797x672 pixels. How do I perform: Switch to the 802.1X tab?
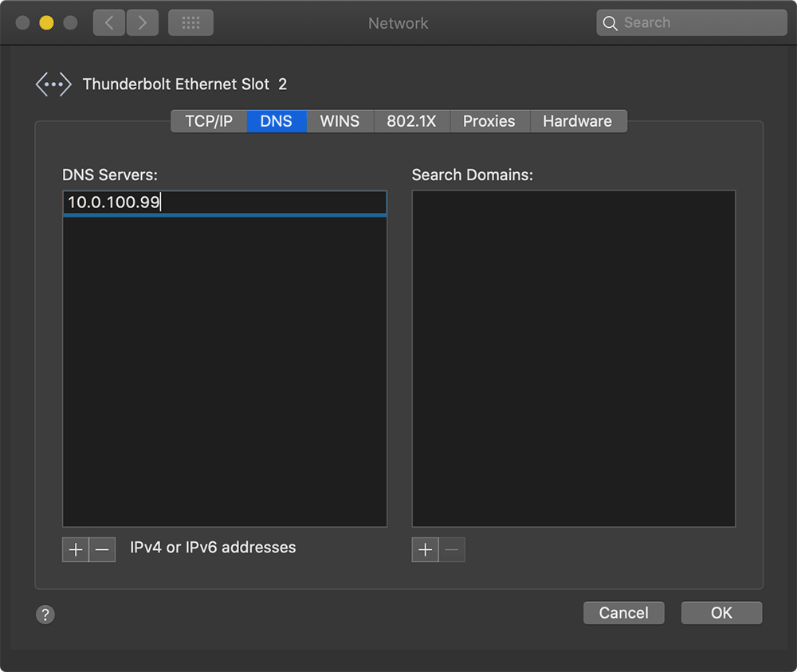pos(412,121)
